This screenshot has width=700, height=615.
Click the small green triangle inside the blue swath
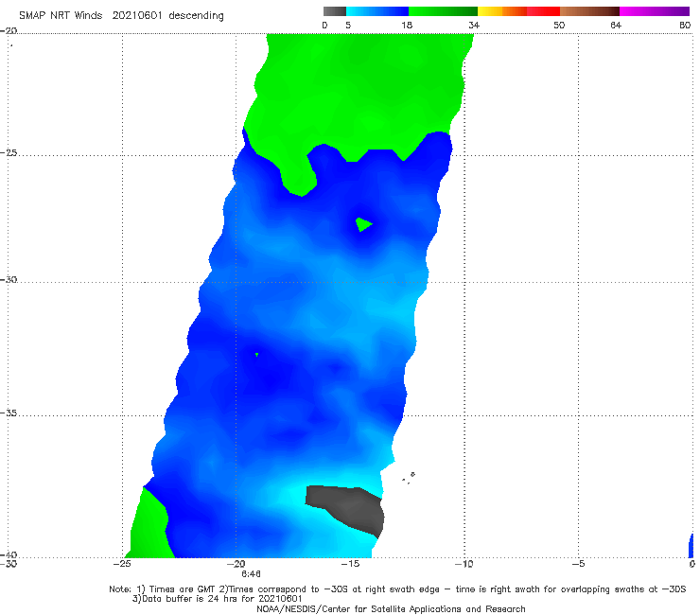(x=363, y=223)
